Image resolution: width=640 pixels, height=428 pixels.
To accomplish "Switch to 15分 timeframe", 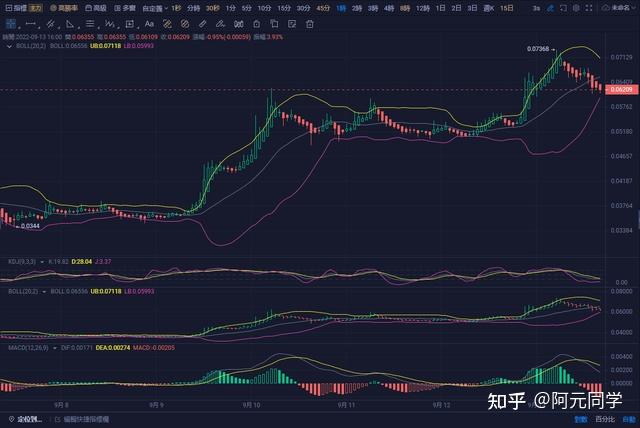I will point(284,8).
